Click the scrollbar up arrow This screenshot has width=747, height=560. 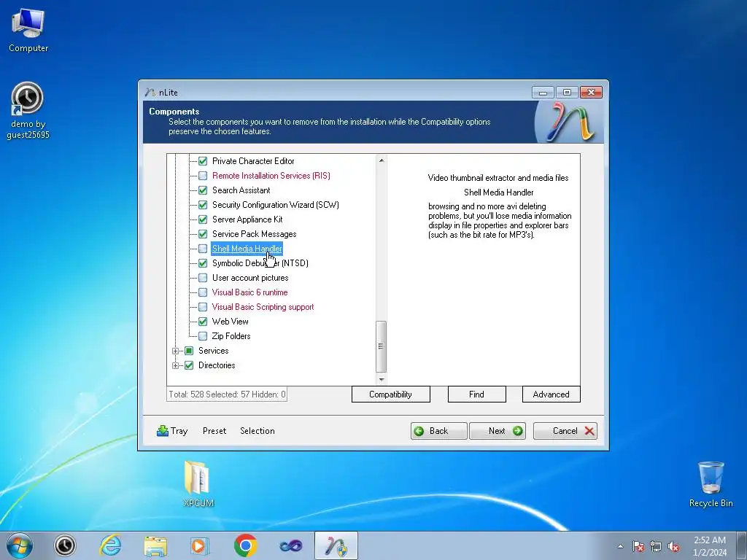click(381, 160)
